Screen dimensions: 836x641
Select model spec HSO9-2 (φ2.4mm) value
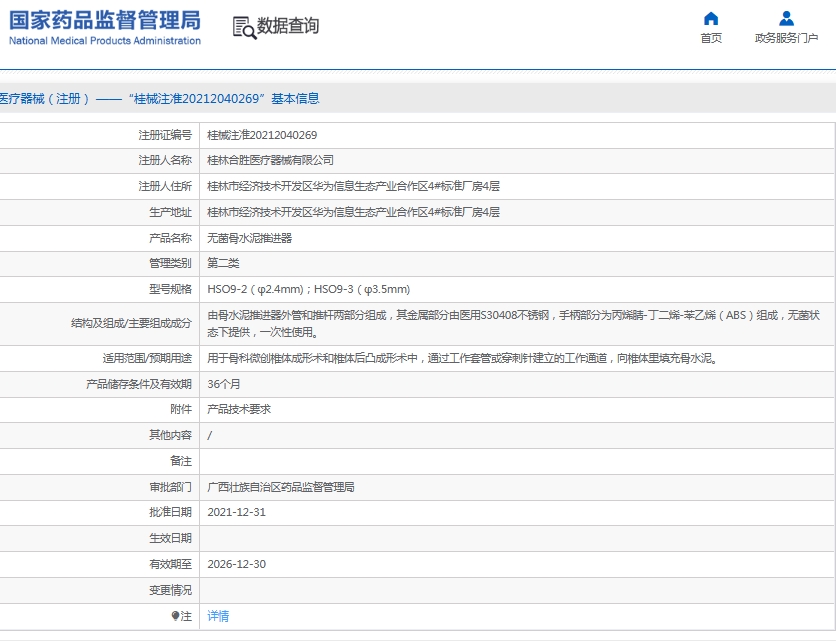309,290
